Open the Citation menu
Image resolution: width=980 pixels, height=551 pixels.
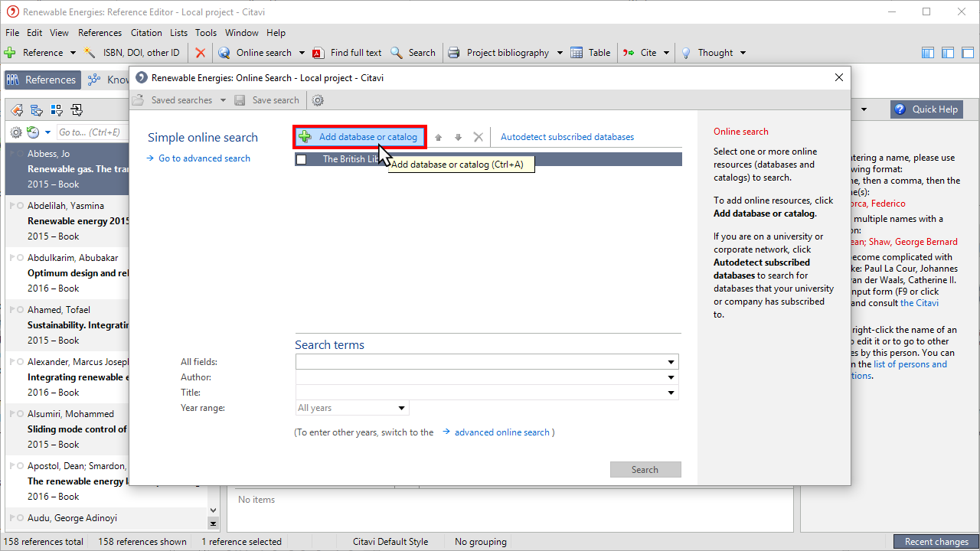146,33
